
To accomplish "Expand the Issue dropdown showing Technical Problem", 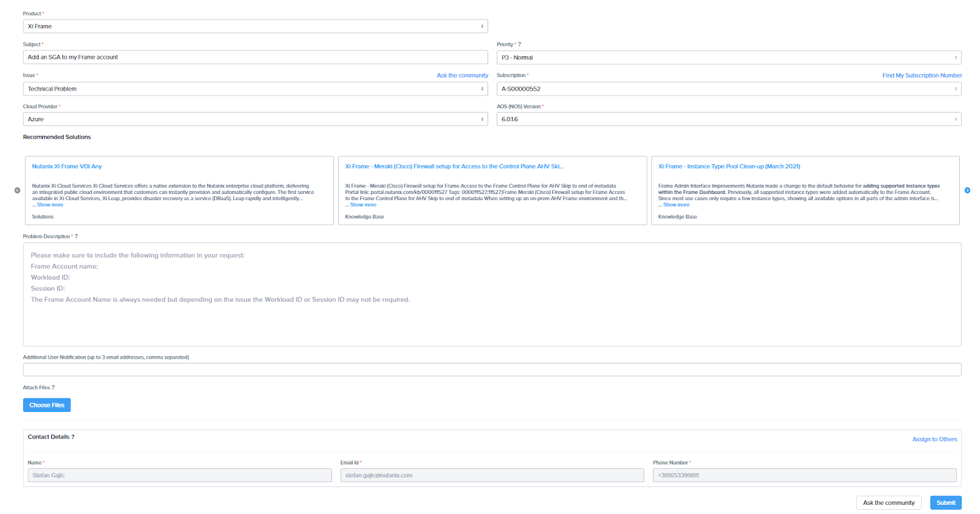I will (x=255, y=89).
